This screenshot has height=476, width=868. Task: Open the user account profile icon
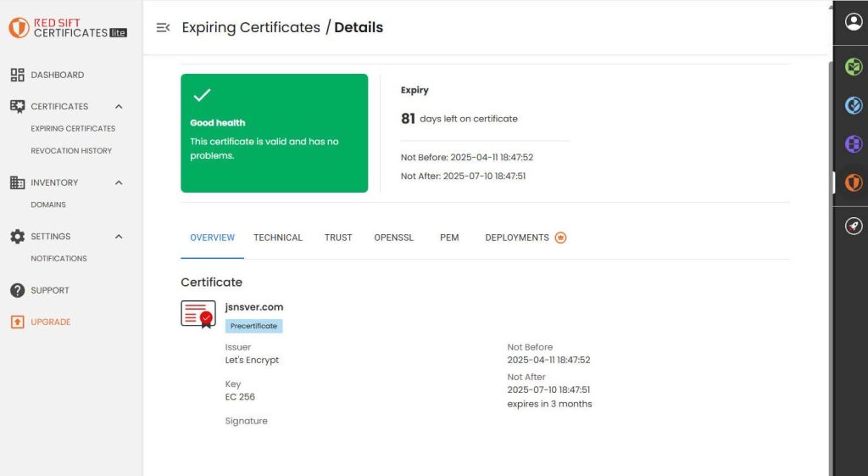click(854, 21)
